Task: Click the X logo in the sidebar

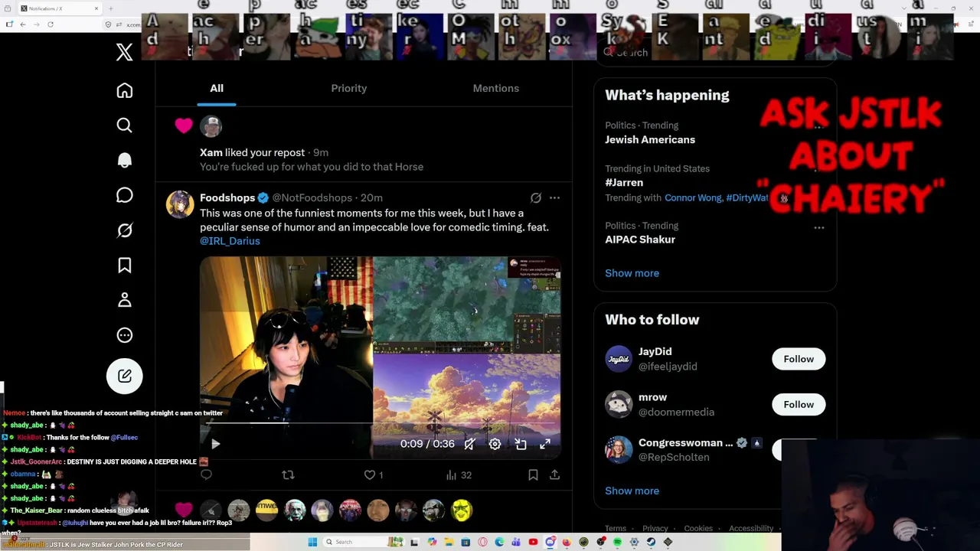Action: 124,52
